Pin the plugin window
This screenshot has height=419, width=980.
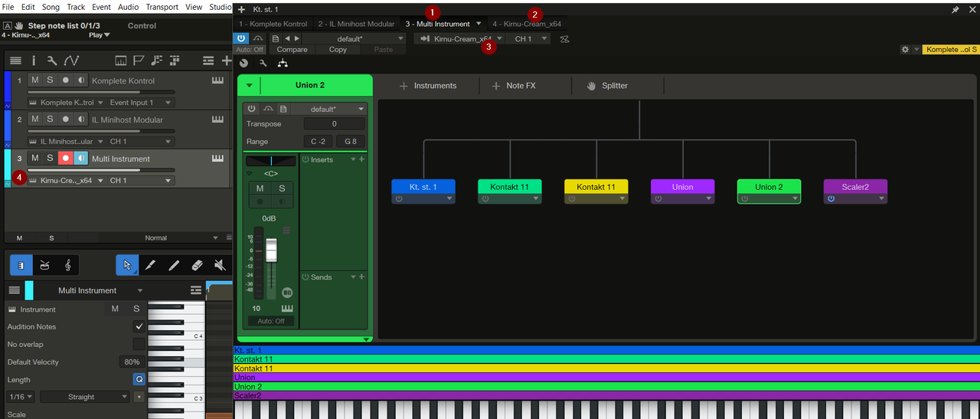pyautogui.click(x=955, y=9)
